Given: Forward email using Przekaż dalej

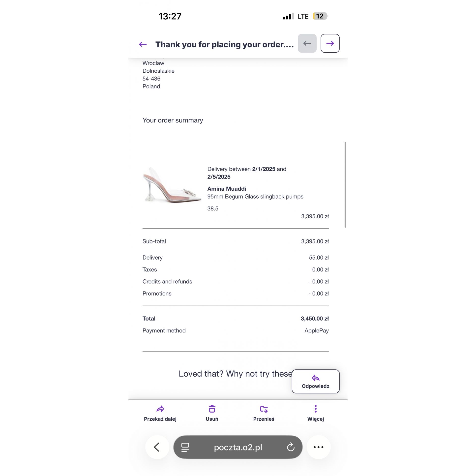Looking at the screenshot, I should click(160, 413).
